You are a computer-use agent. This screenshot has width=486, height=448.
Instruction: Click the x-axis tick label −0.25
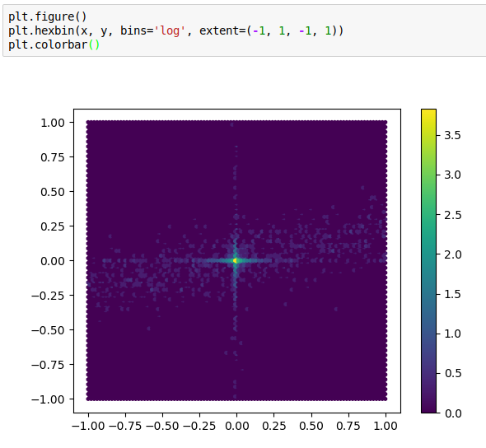(x=199, y=426)
